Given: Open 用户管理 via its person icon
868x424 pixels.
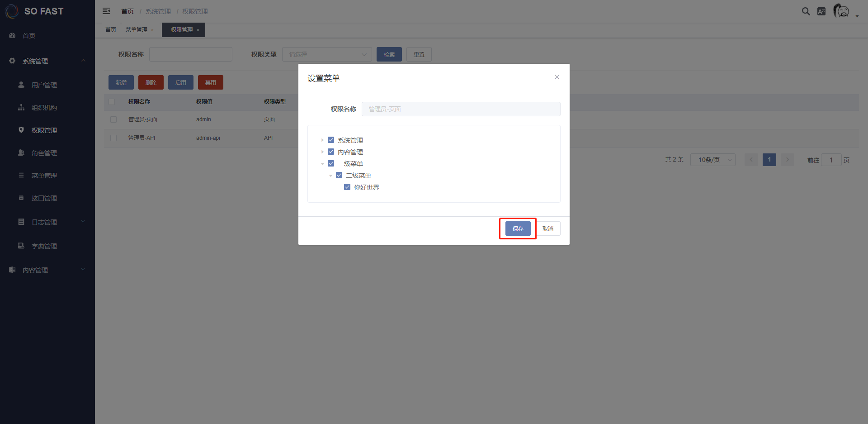Looking at the screenshot, I should pos(21,85).
